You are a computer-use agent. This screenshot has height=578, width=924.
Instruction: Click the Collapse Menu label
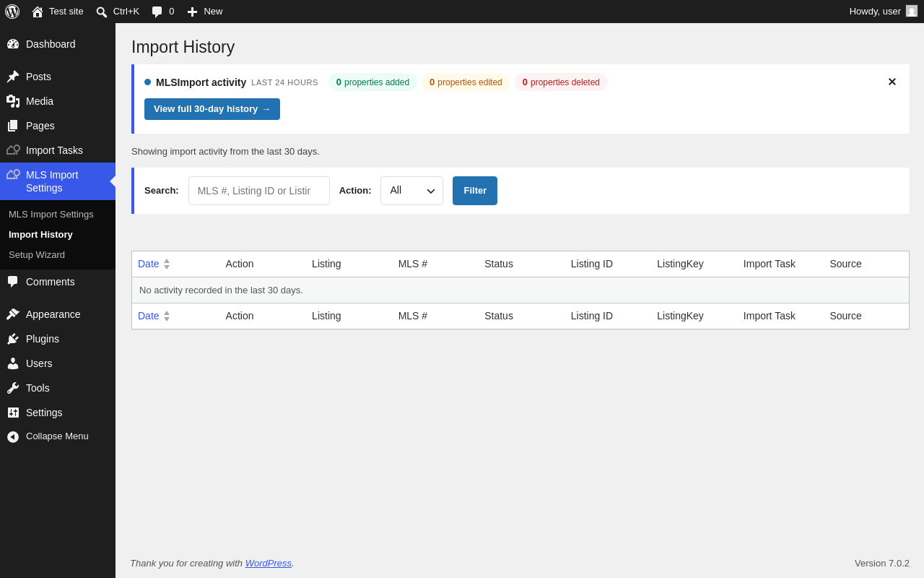pyautogui.click(x=57, y=436)
